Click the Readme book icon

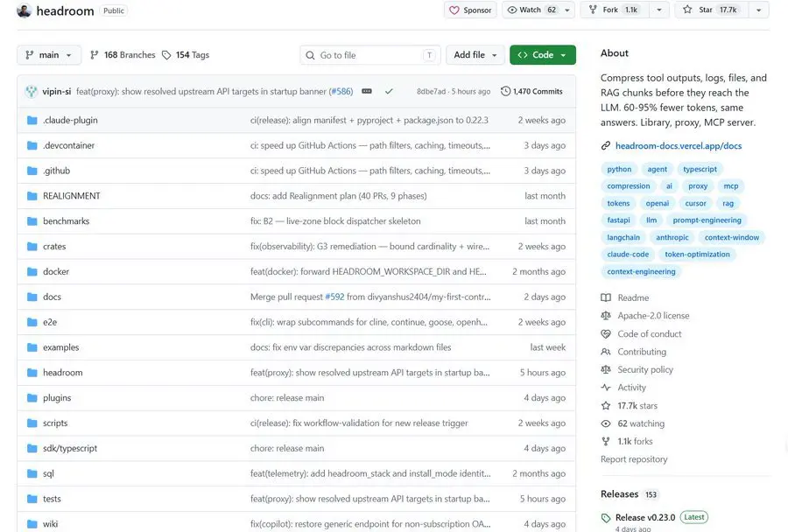click(x=606, y=297)
